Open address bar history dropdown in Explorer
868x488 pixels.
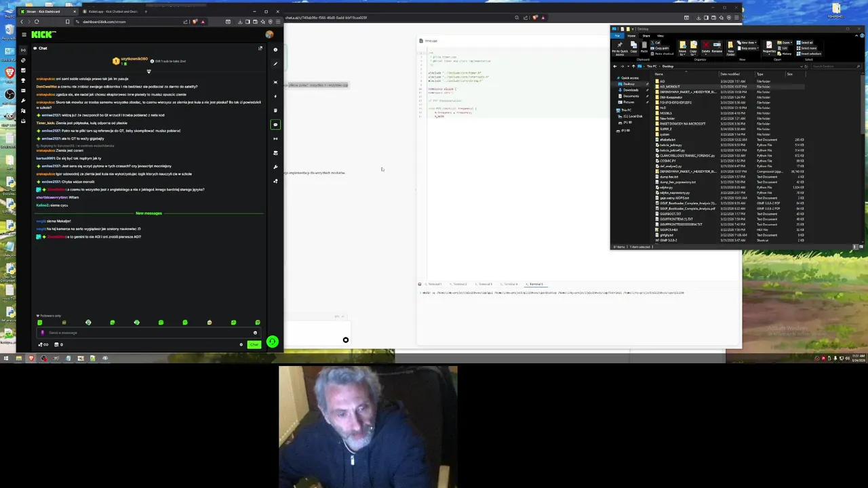[802, 66]
